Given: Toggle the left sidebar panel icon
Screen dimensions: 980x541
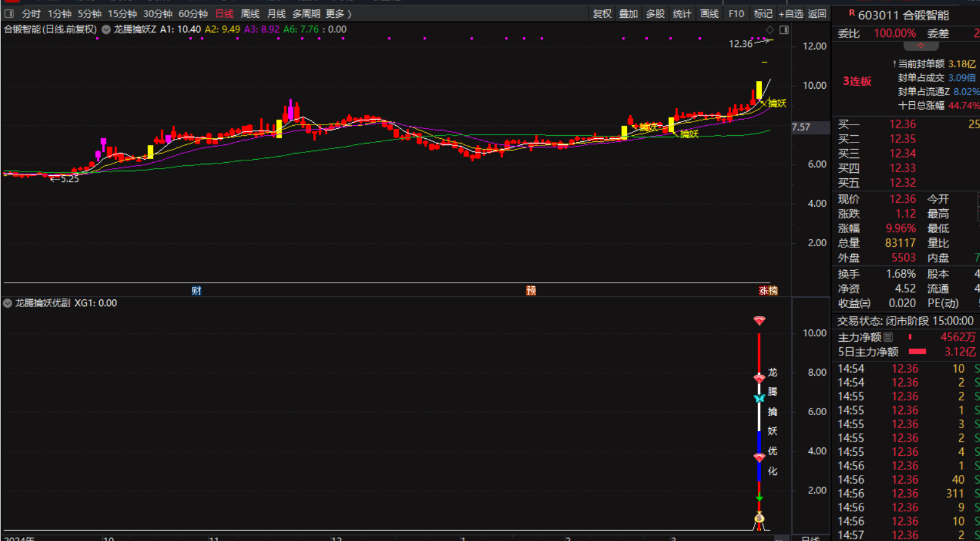Looking at the screenshot, I should coord(9,14).
